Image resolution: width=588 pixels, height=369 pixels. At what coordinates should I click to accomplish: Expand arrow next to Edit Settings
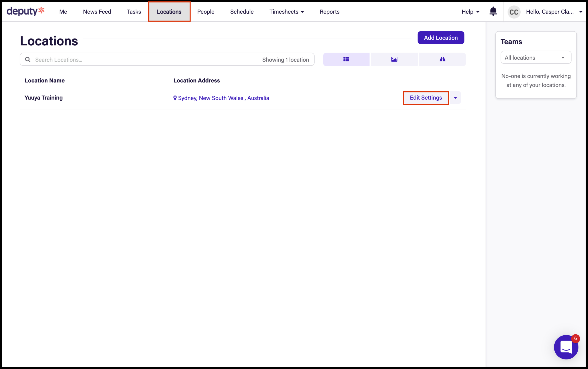(455, 98)
